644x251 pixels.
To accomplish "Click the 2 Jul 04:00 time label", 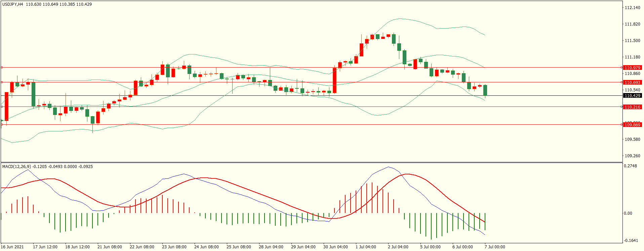I will pyautogui.click(x=398, y=247).
